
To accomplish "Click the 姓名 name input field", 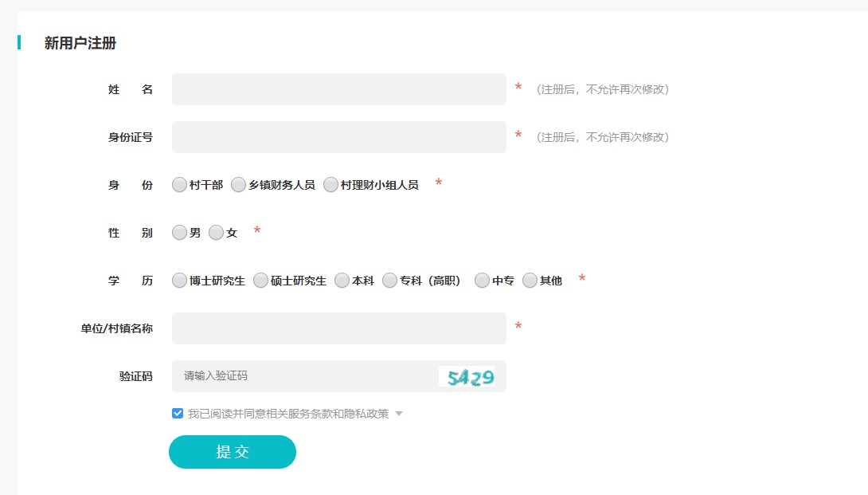I will 338,89.
